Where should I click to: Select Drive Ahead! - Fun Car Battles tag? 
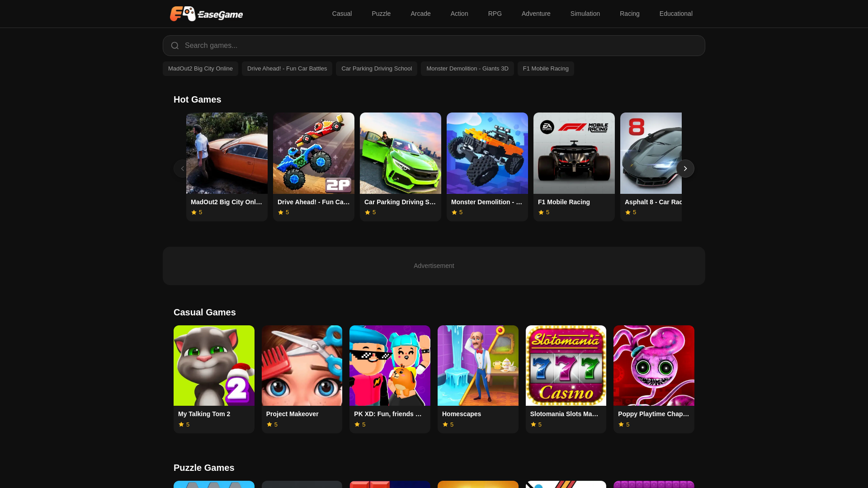point(287,69)
